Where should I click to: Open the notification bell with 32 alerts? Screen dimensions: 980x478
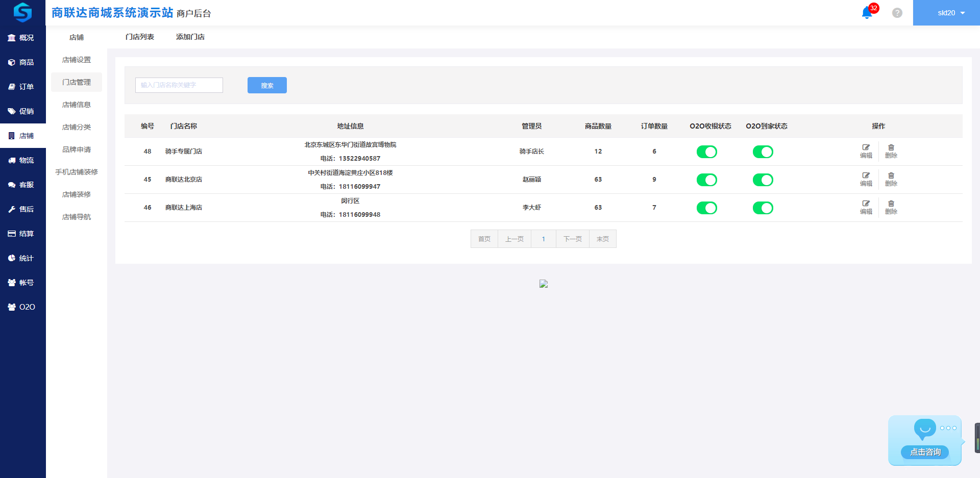pyautogui.click(x=867, y=13)
